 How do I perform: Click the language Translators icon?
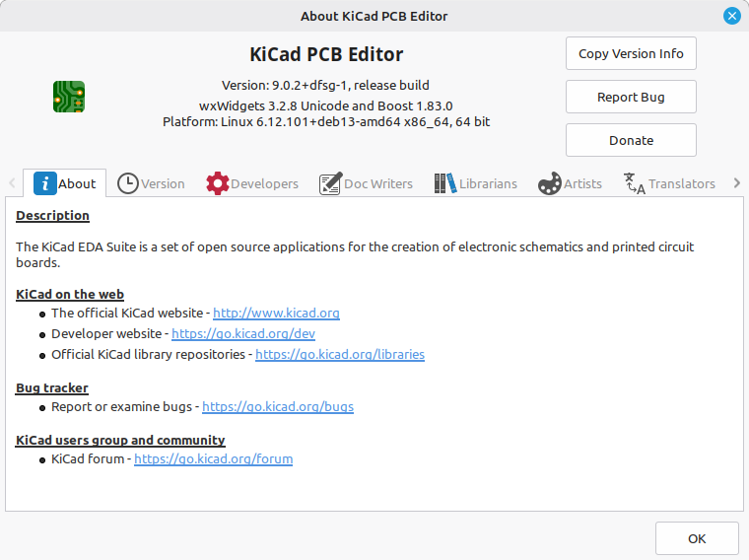pos(635,183)
